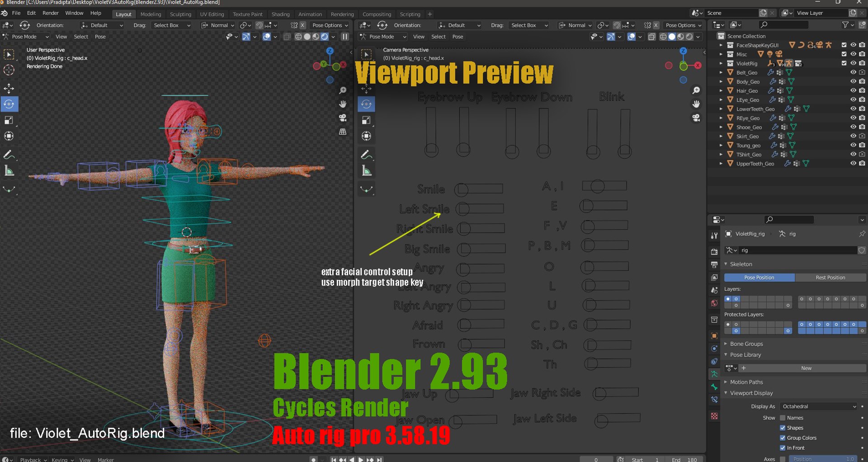Uncheck the FaceShapeKeyGUI collection checkbox

point(844,45)
